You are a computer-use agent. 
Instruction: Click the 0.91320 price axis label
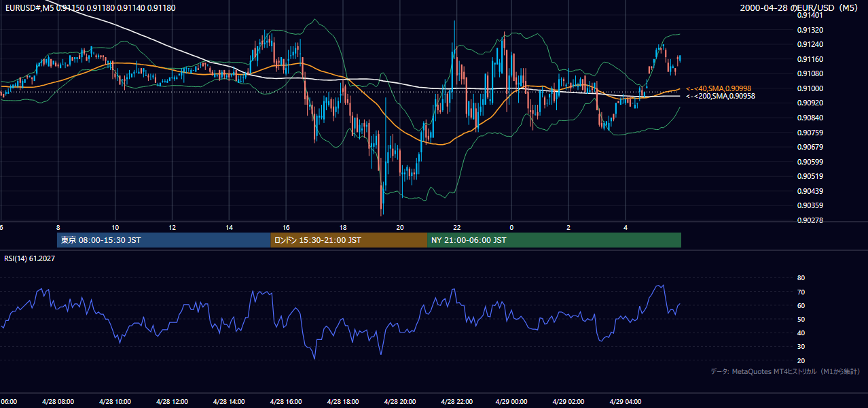[x=810, y=30]
